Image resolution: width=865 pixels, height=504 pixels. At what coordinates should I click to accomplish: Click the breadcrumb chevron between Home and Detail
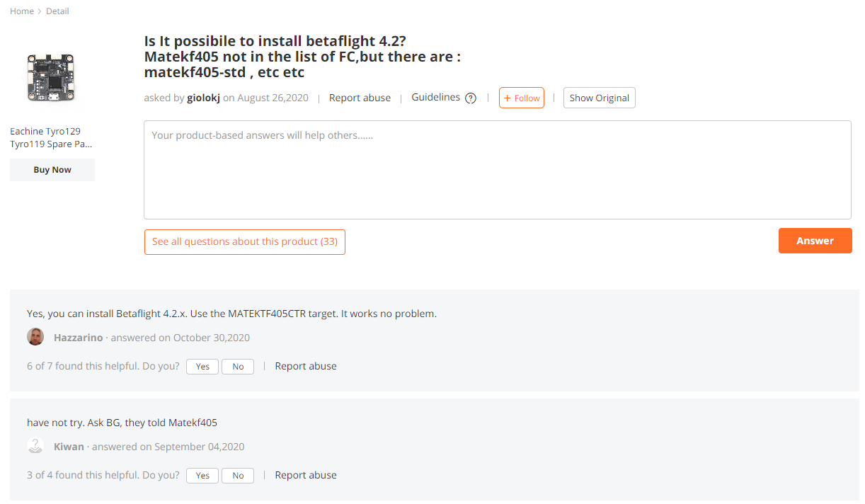(38, 11)
